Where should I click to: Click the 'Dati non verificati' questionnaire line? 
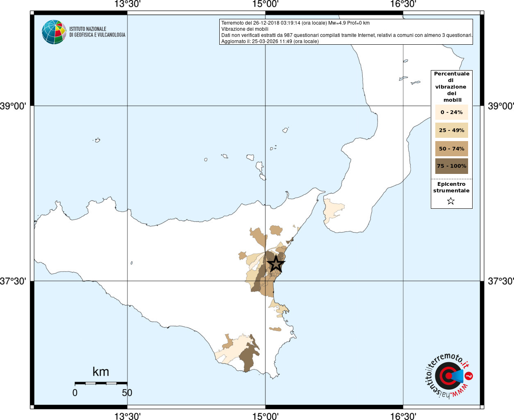[x=347, y=35]
